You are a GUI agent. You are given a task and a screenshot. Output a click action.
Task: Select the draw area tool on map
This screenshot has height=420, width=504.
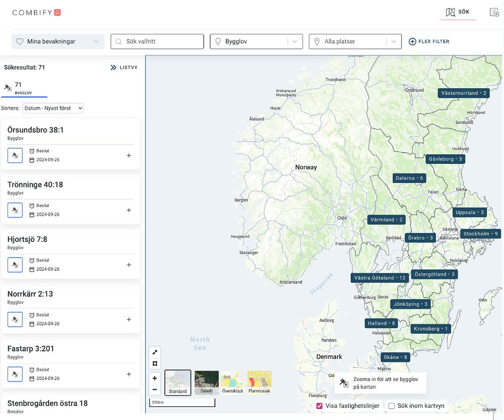coord(155,364)
